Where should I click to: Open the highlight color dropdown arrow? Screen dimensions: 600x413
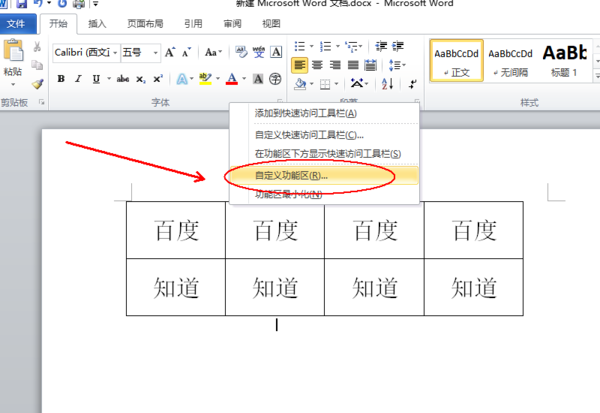tap(218, 79)
